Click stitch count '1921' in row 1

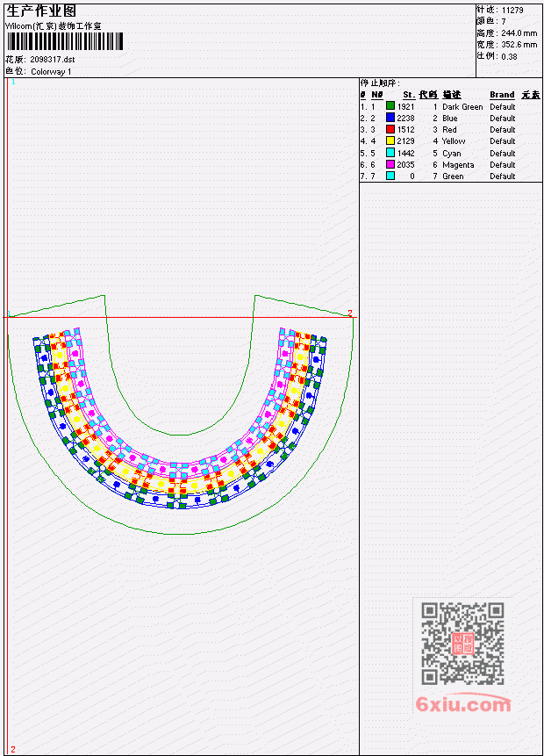pyautogui.click(x=405, y=106)
